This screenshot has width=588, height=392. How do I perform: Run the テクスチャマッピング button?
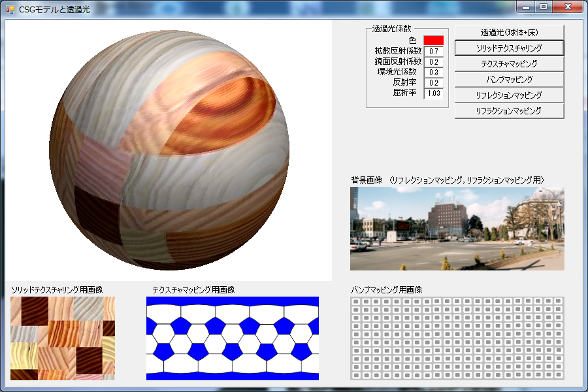509,64
